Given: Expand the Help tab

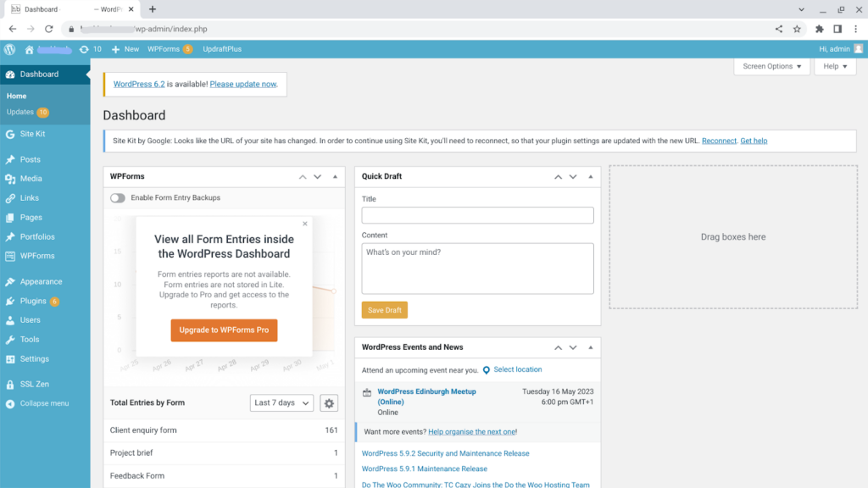Looking at the screenshot, I should tap(835, 66).
